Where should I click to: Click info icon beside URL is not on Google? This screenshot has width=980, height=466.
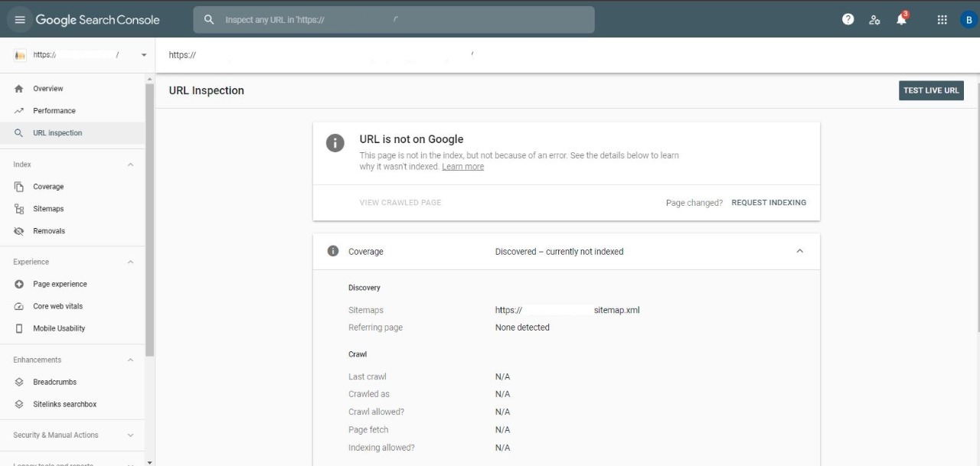click(335, 143)
